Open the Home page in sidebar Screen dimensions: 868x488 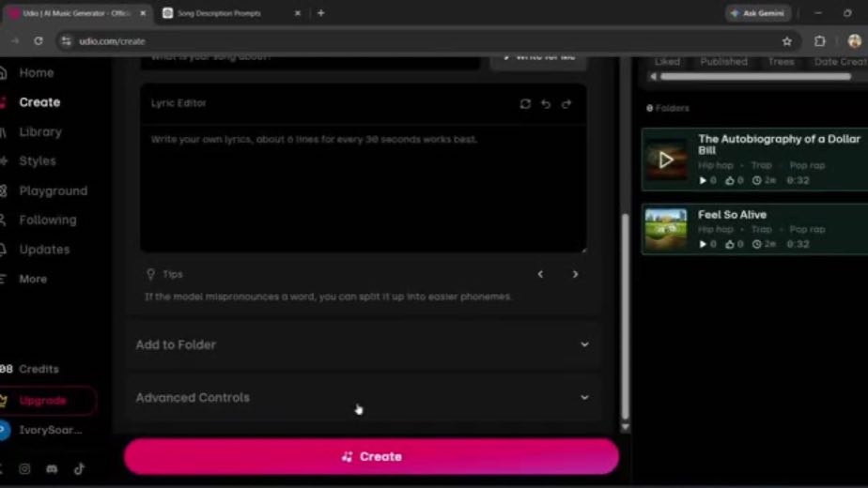36,72
